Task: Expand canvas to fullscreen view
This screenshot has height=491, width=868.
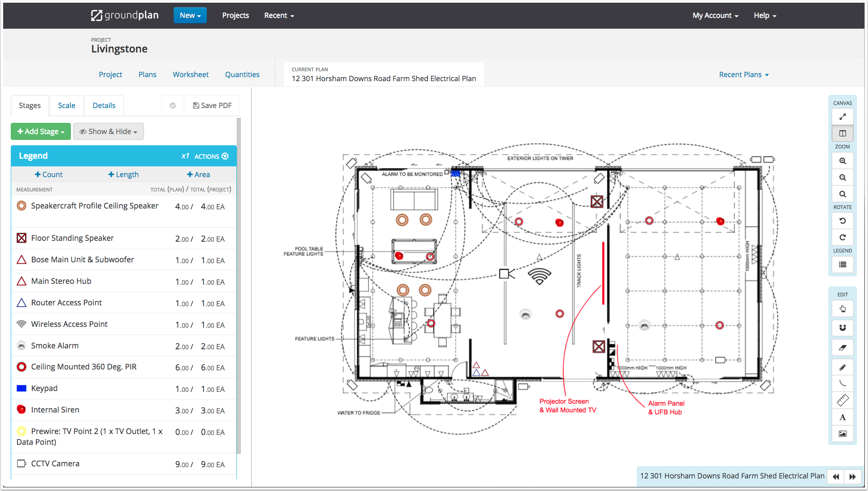Action: [x=842, y=116]
